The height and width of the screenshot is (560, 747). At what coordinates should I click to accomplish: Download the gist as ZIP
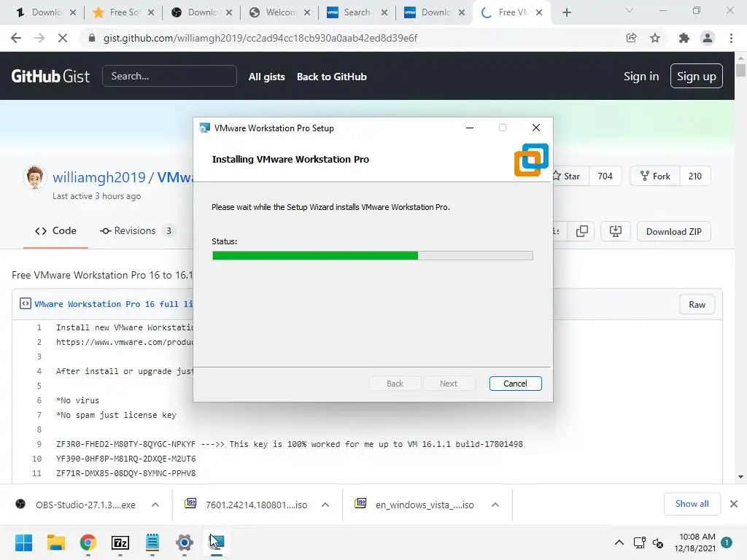673,231
